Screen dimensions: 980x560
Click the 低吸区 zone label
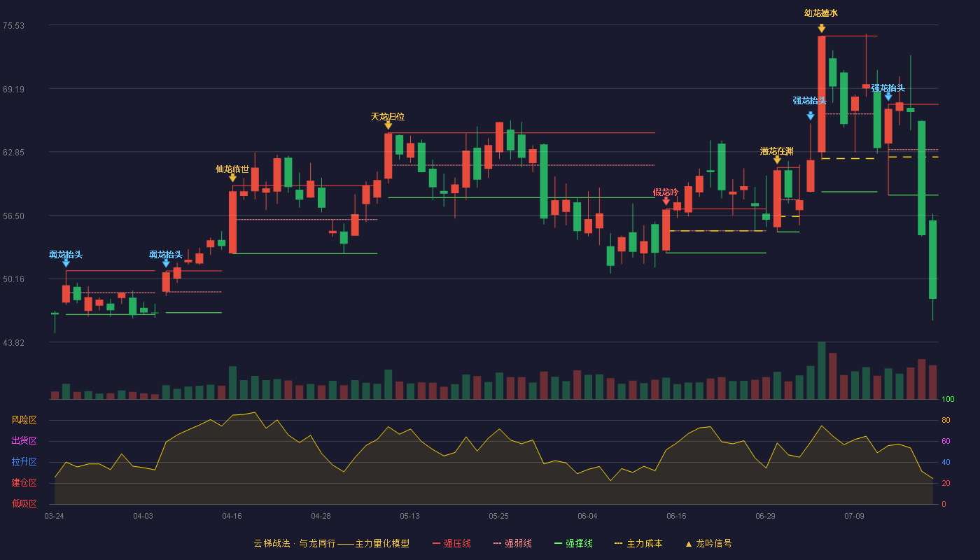point(24,503)
